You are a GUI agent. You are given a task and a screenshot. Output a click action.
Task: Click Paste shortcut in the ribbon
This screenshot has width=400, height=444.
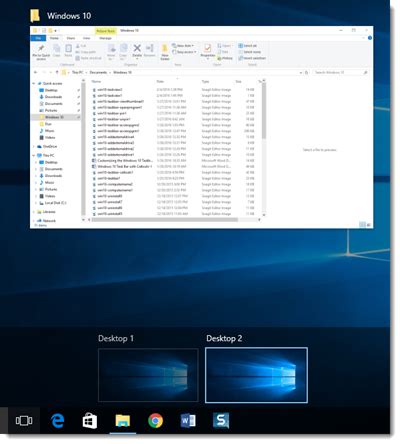(88, 58)
